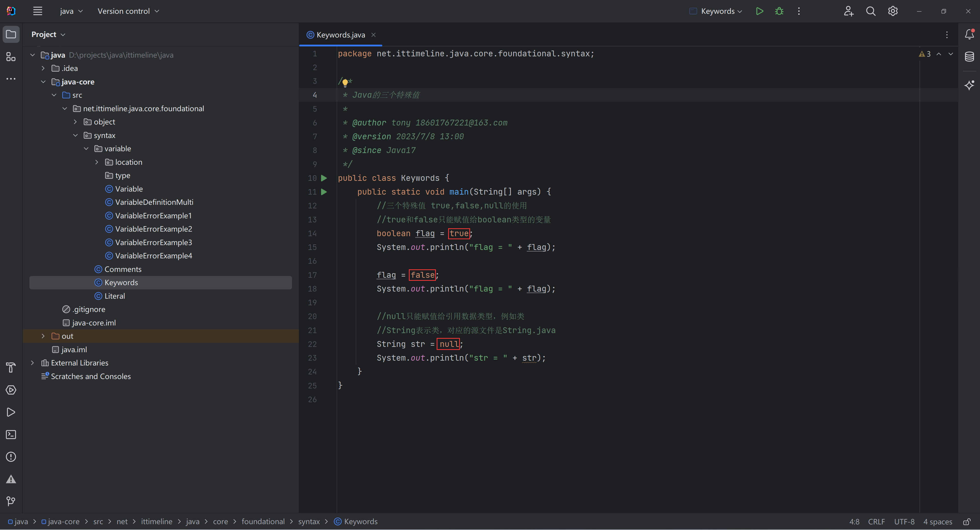
Task: Run the Keywords configuration
Action: point(759,11)
